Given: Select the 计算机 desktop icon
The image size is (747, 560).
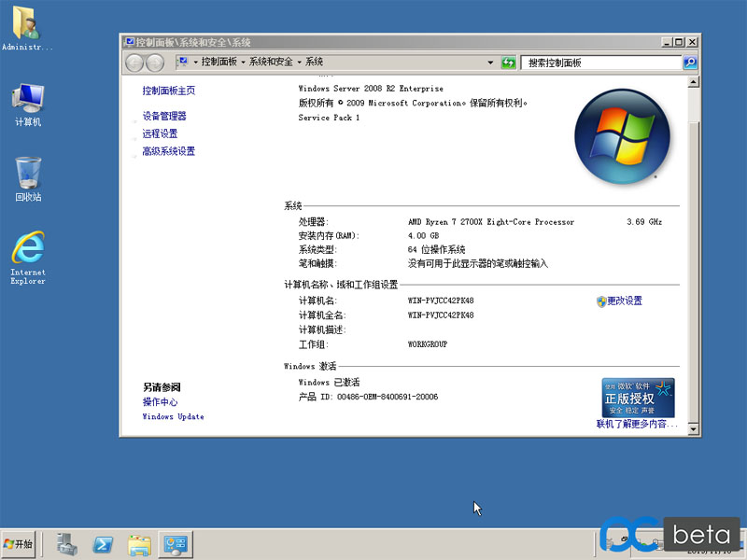Looking at the screenshot, I should (x=28, y=105).
